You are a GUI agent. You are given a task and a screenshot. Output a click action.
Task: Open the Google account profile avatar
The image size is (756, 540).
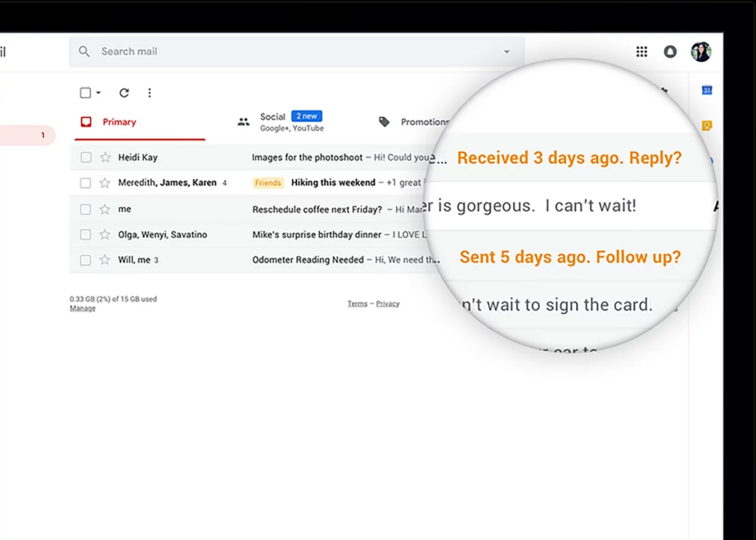(x=700, y=51)
